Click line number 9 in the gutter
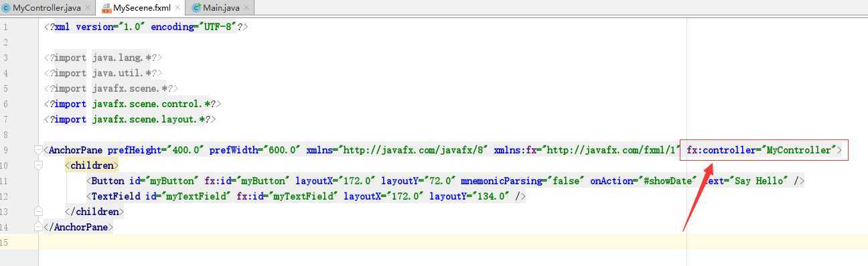The image size is (868, 266). 5,150
